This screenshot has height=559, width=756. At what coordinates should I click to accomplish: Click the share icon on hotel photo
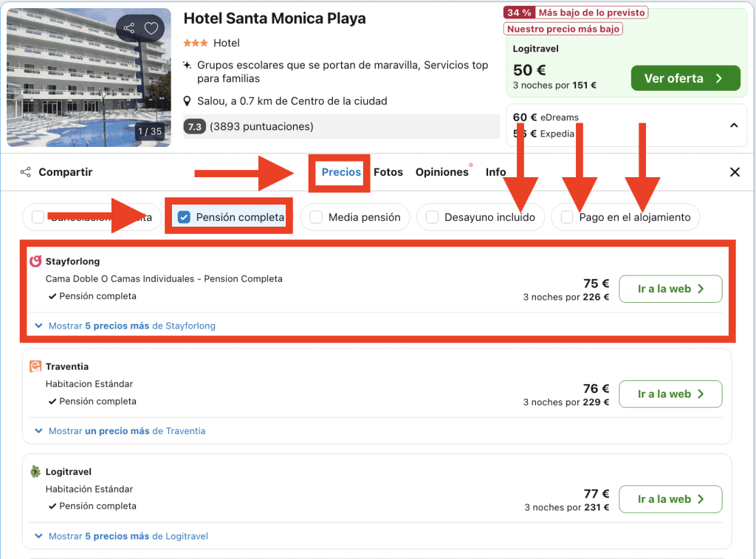click(129, 29)
